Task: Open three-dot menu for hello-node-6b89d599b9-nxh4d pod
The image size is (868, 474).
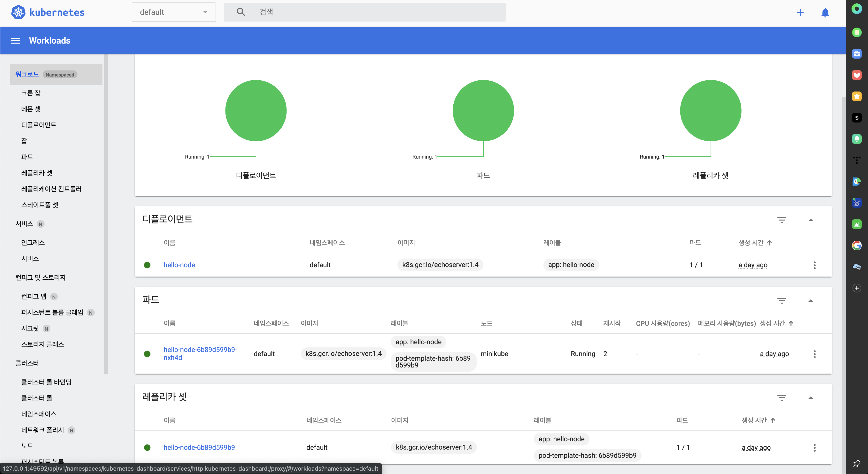Action: [x=814, y=354]
